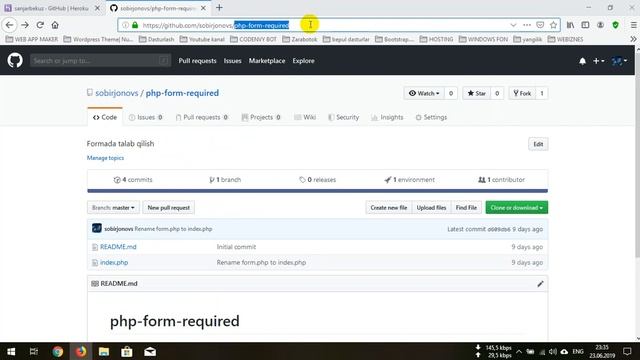The width and height of the screenshot is (640, 360).
Task: Expand the Watch dropdown
Action: pyautogui.click(x=424, y=93)
